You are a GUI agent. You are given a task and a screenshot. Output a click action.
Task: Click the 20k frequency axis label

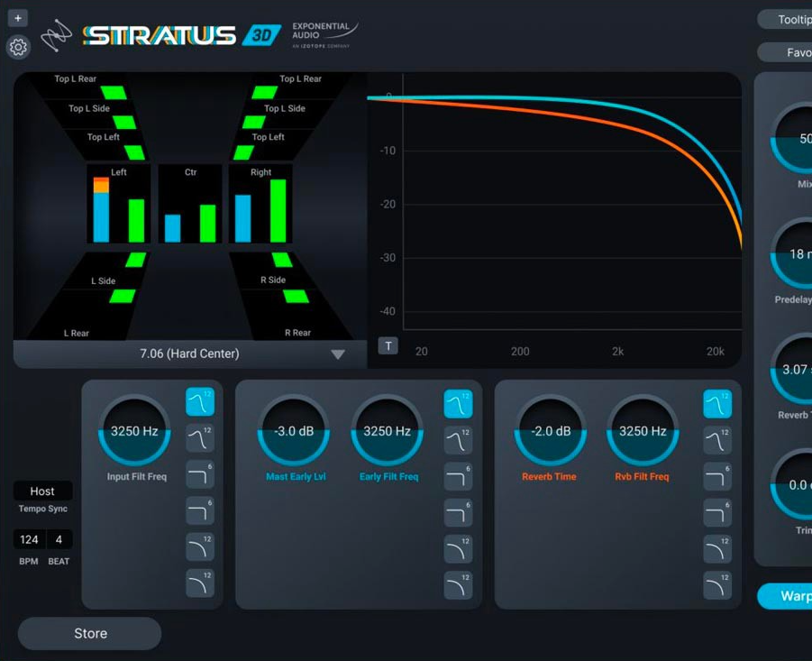716,351
